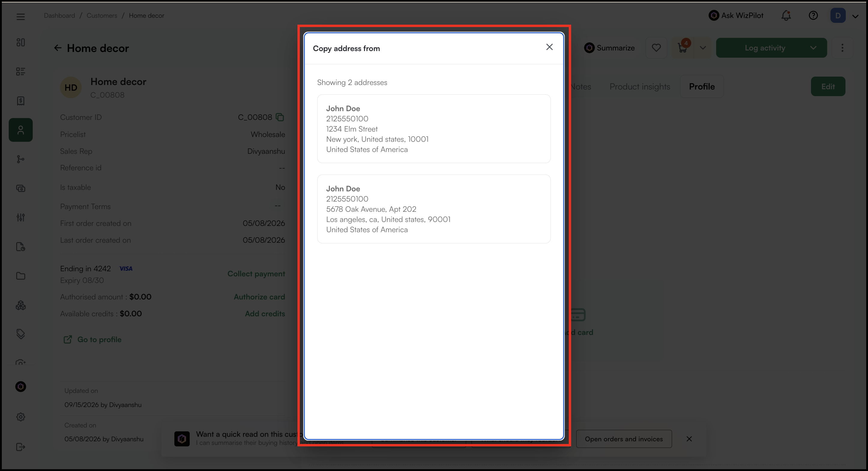Viewport: 868px width, 471px height.
Task: Click the Add credits link
Action: pos(265,314)
